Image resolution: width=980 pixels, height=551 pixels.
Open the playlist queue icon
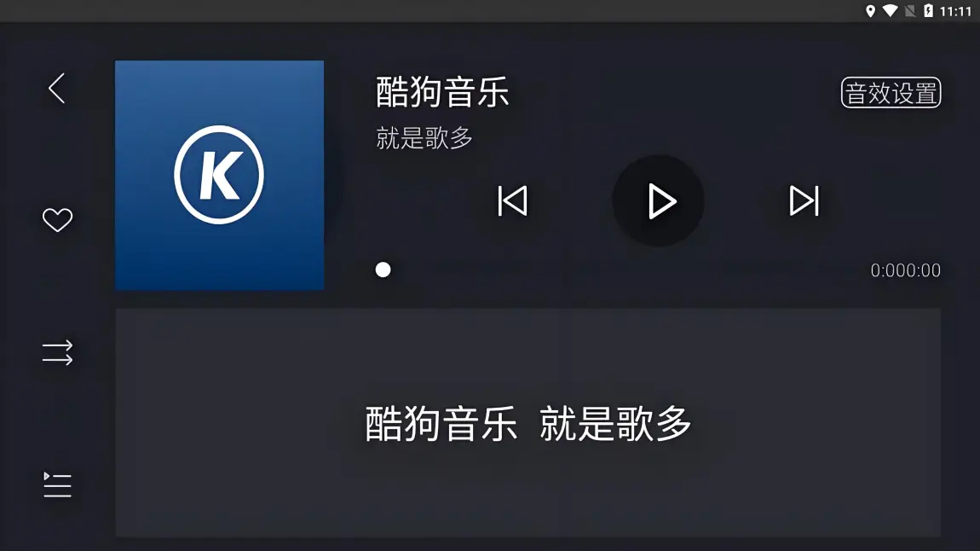(x=57, y=484)
